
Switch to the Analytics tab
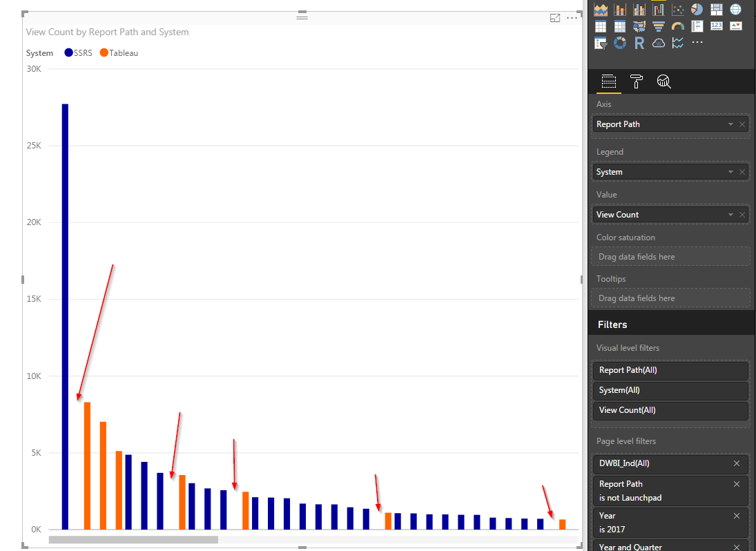[664, 81]
